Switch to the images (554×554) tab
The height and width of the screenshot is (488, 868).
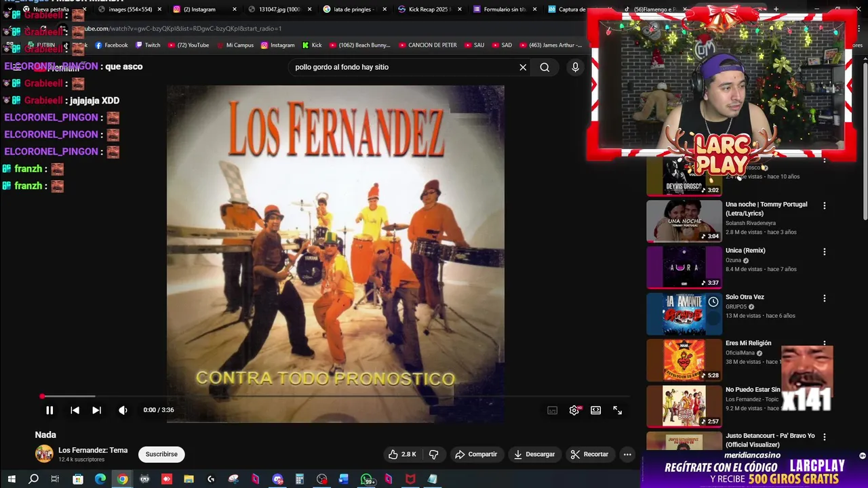[x=129, y=9]
